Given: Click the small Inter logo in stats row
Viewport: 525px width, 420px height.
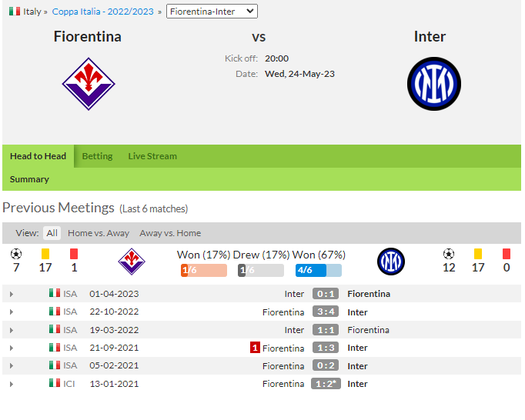Looking at the screenshot, I should click(x=390, y=262).
